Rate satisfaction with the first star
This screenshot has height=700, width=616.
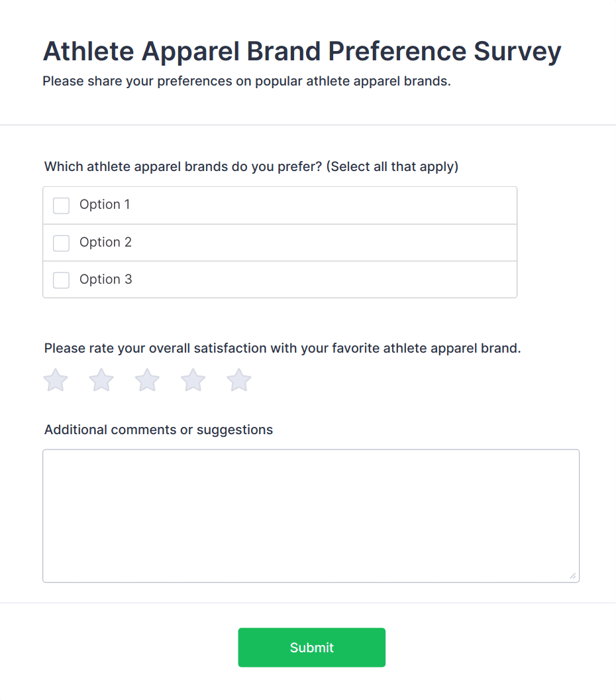pos(56,380)
